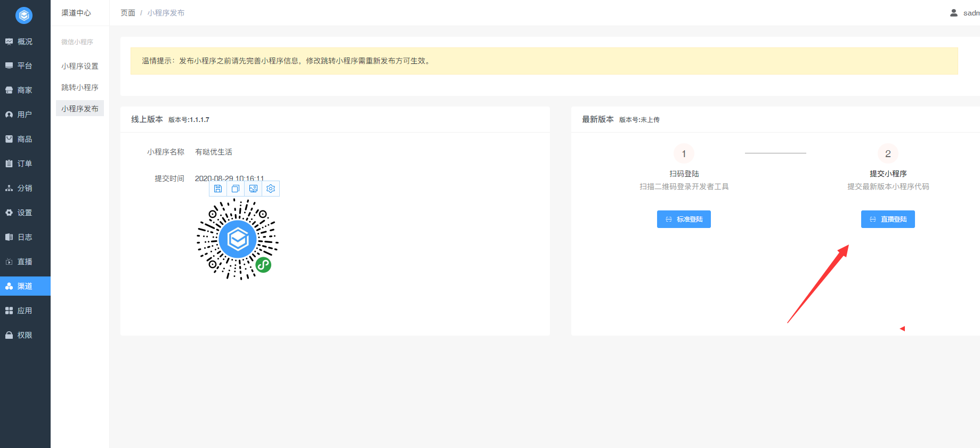Click the 平台 monitor icon
The image size is (980, 448).
(x=9, y=66)
